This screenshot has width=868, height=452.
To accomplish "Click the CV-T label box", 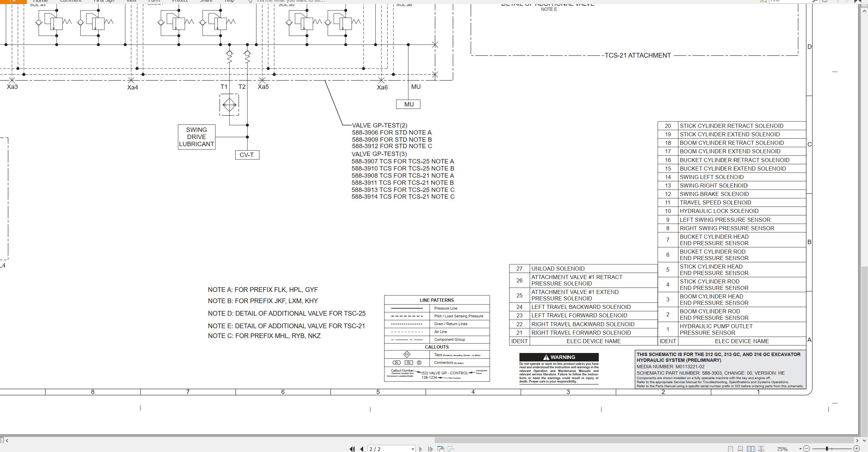I will point(247,155).
